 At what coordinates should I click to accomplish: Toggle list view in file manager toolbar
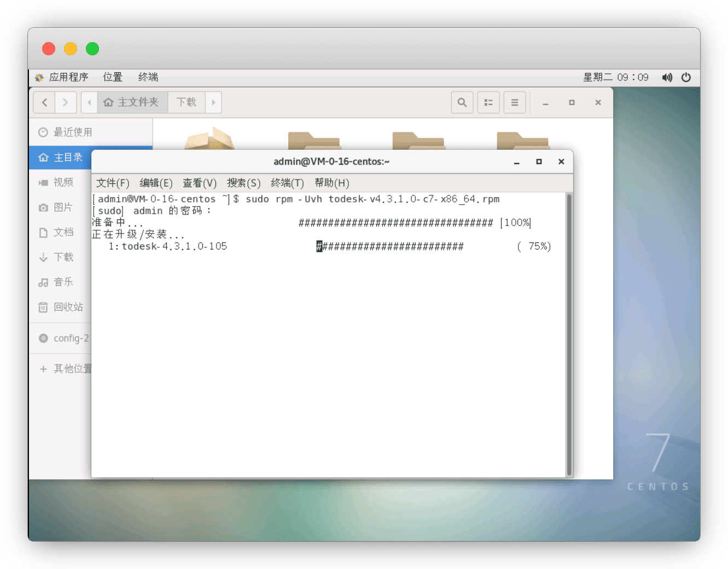click(488, 102)
